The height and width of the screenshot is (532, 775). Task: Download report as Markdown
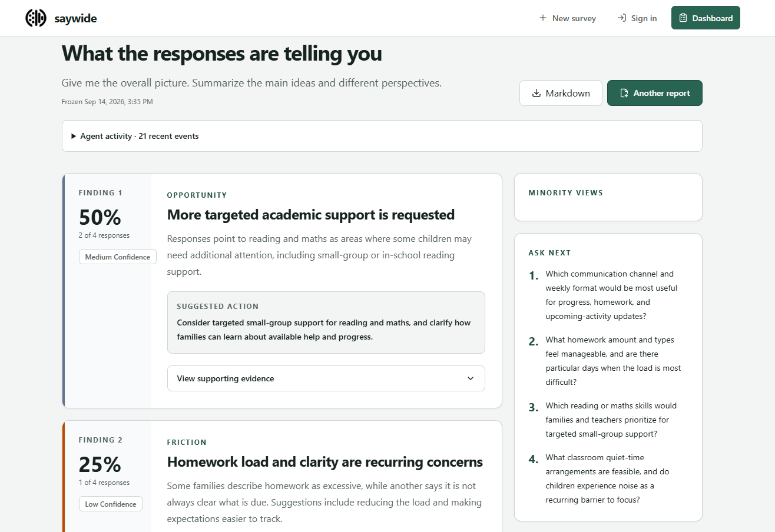[561, 93]
